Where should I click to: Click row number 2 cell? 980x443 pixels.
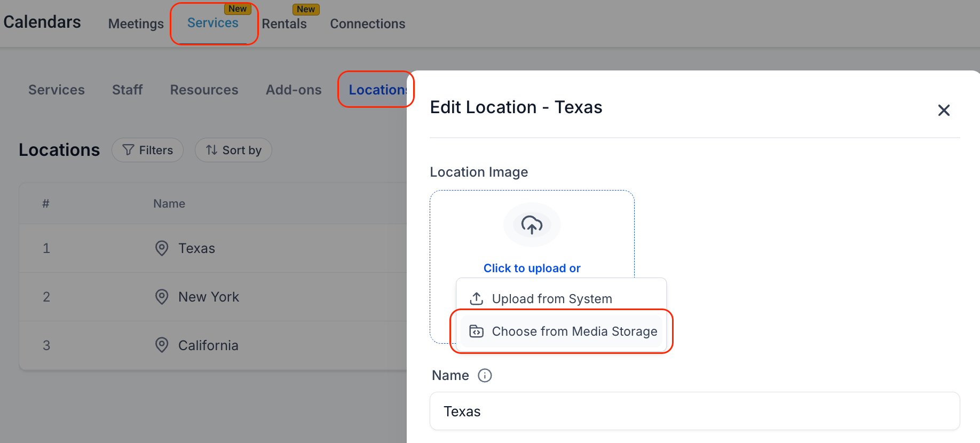coord(46,297)
